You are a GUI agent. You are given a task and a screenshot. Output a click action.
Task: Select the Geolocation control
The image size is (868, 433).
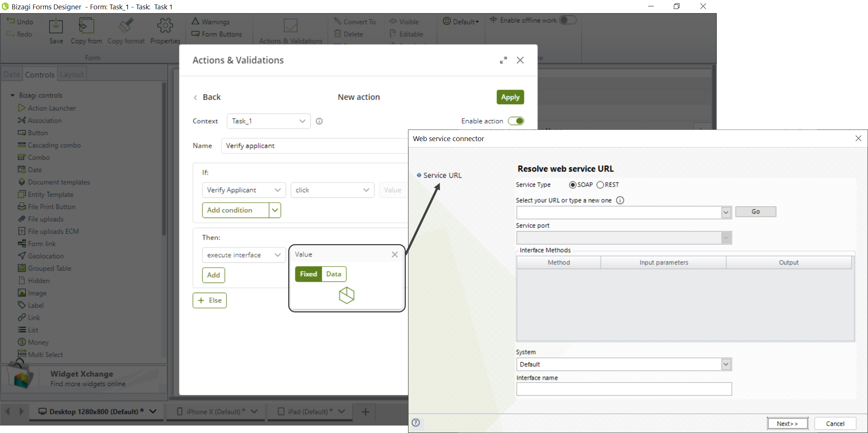click(41, 256)
